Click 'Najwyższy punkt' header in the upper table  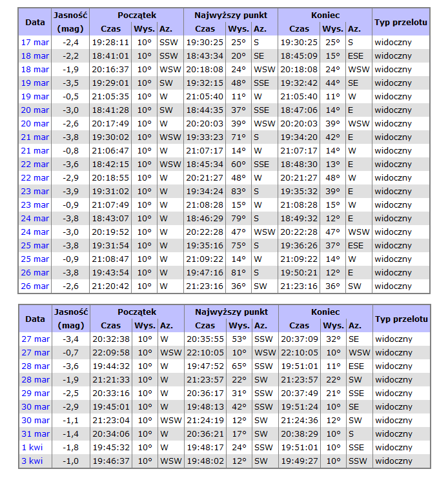[x=231, y=15]
